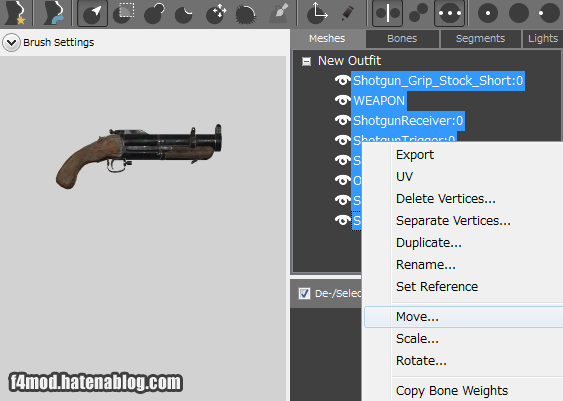Switch to the Meshes tab
This screenshot has width=563, height=401.
[327, 38]
